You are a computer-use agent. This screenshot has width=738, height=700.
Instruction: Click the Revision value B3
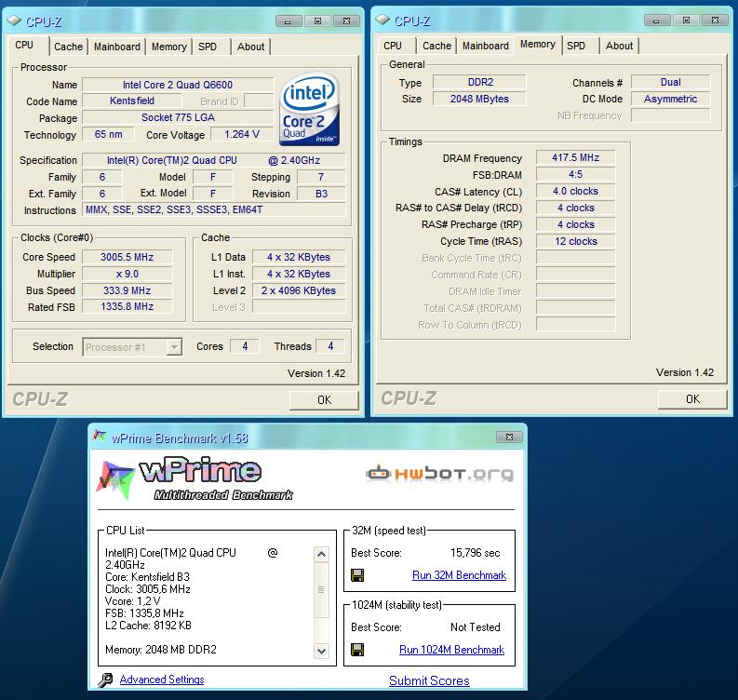321,194
